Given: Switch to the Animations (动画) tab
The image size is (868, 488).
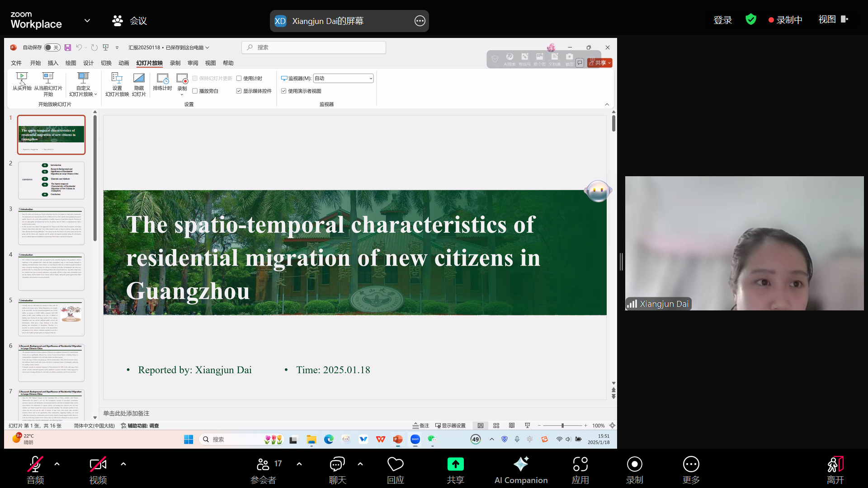Looking at the screenshot, I should [x=124, y=63].
